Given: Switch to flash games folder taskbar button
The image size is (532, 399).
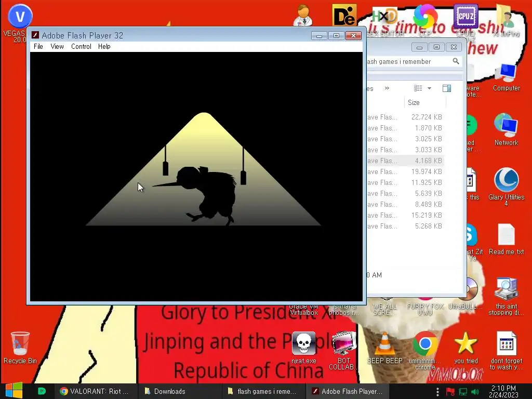Looking at the screenshot, I should click(x=263, y=391).
